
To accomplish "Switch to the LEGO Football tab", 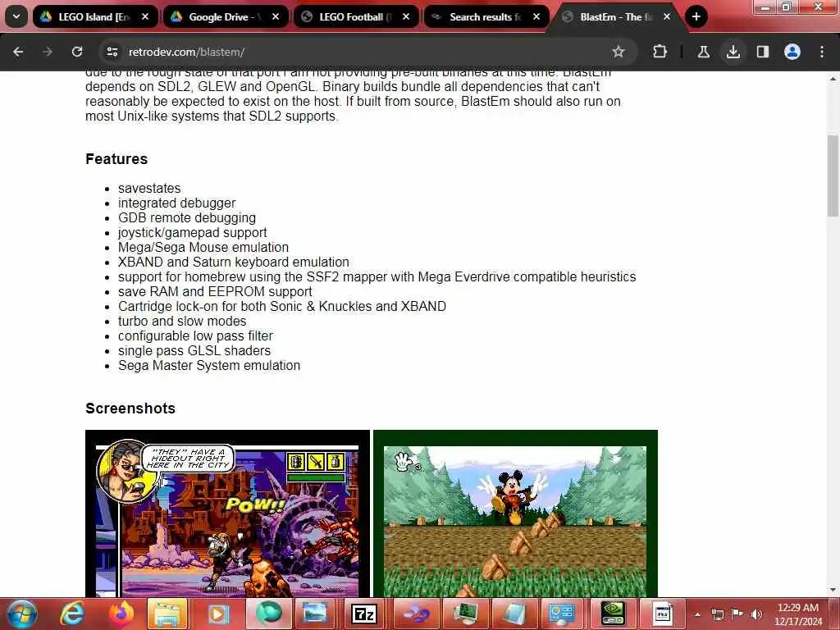I will (x=356, y=16).
